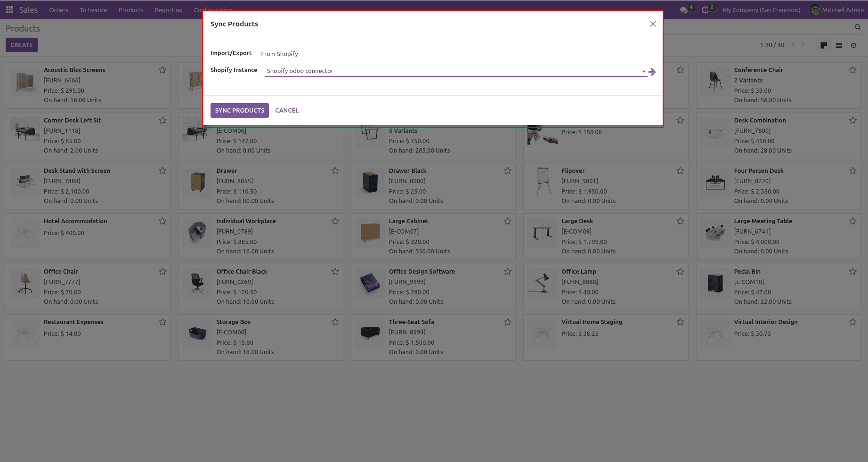Click CANCEL in the dialog

click(287, 110)
